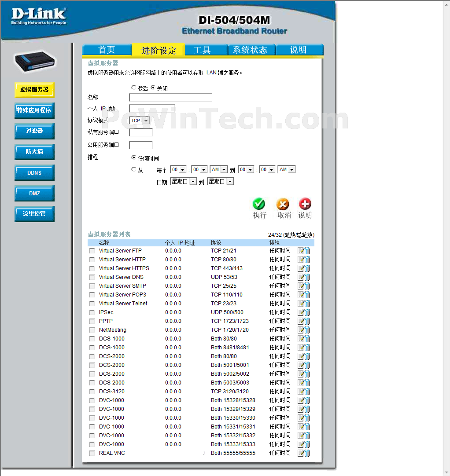Click the 私有服务端口 private port field
This screenshot has height=476, width=450.
click(141, 132)
